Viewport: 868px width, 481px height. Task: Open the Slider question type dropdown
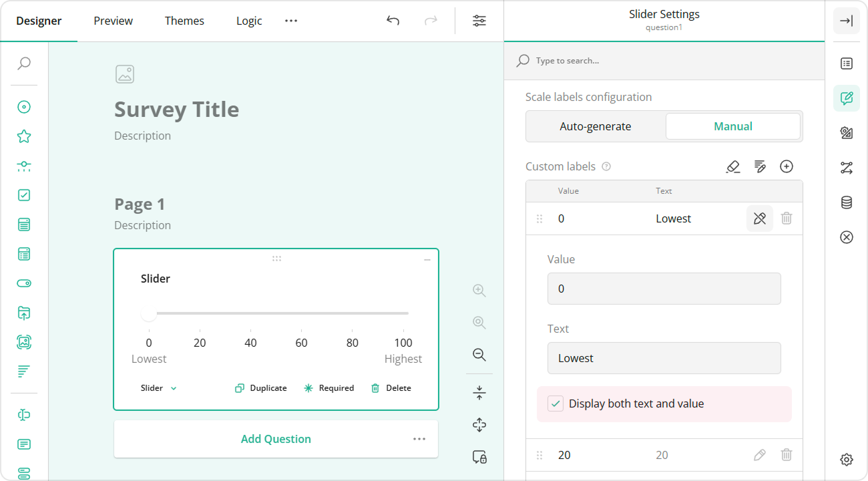[158, 387]
